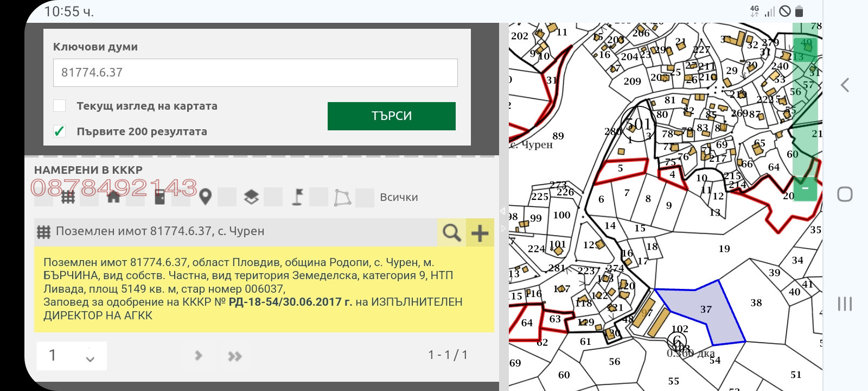This screenshot has width=868, height=391.
Task: Enable 'Текущ изглед на картата' checkbox
Action: coord(60,106)
